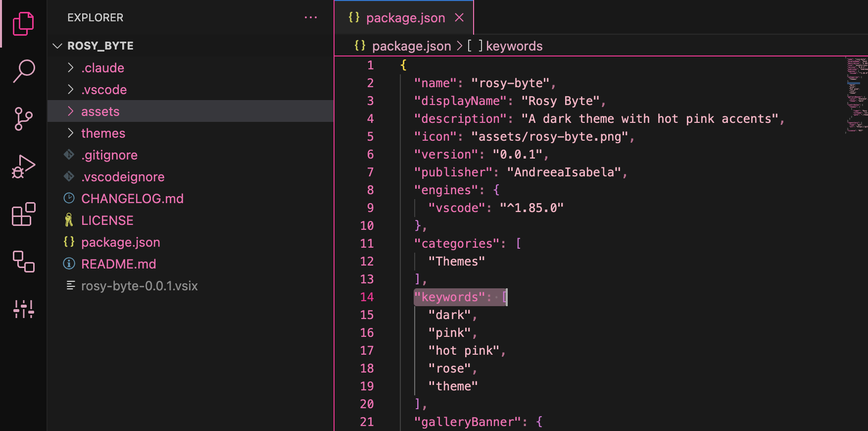This screenshot has height=431, width=868.
Task: Click vscode version "^1.85.0"
Action: point(532,208)
